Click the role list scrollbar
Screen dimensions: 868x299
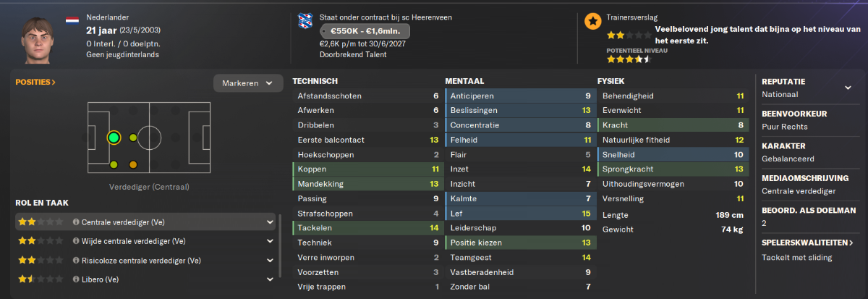(281, 245)
